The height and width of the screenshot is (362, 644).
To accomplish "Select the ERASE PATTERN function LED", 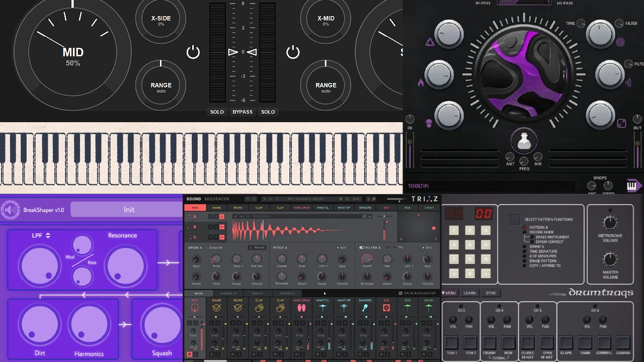I will coord(524,261).
